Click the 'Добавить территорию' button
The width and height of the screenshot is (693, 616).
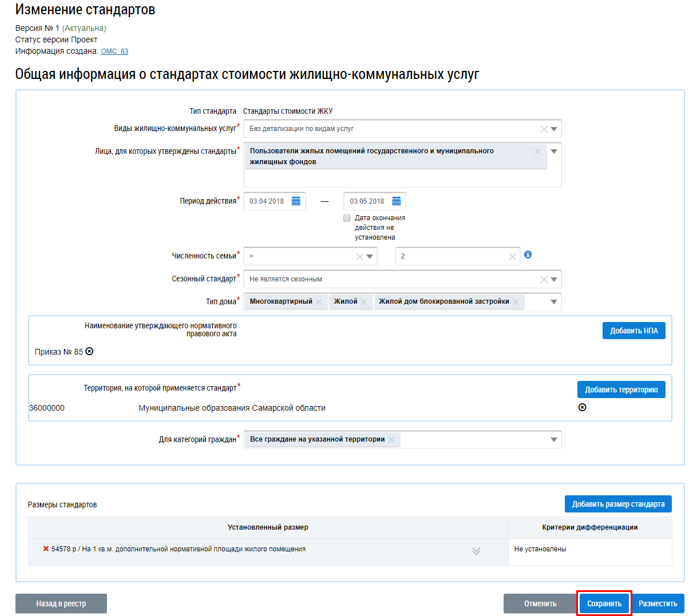click(x=621, y=390)
